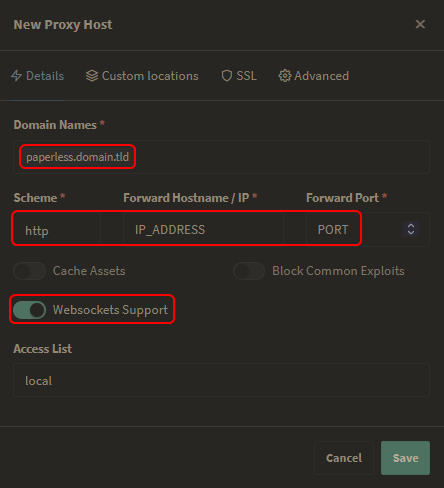Screen dimensions: 444x488
Task: Click the Websockets Support label text
Action: 110,310
